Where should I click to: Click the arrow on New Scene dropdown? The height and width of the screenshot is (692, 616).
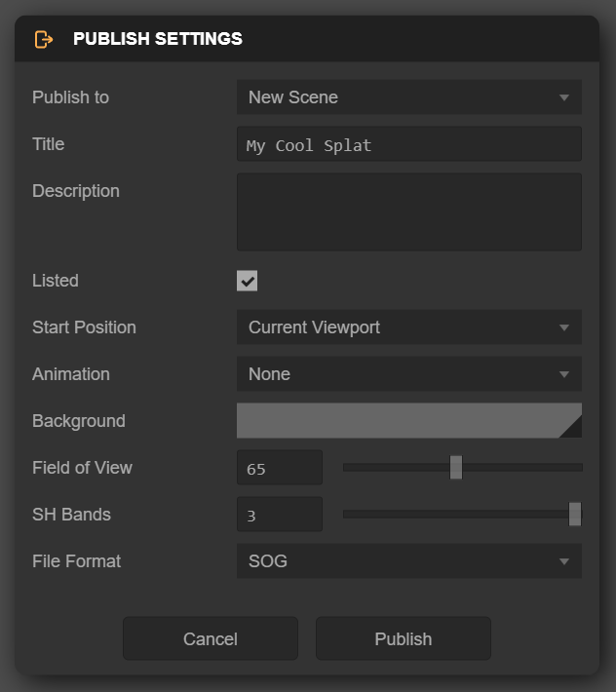(x=563, y=97)
